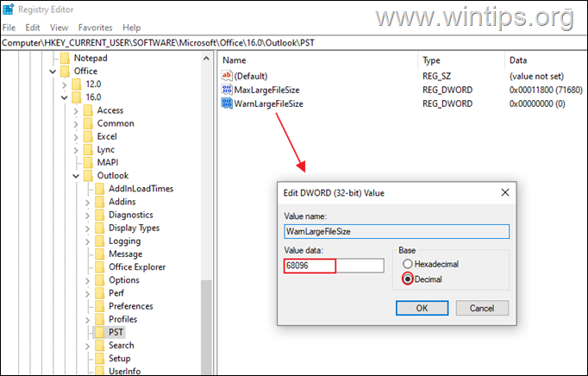Click the Value name field
This screenshot has height=376, width=588.
click(x=397, y=231)
